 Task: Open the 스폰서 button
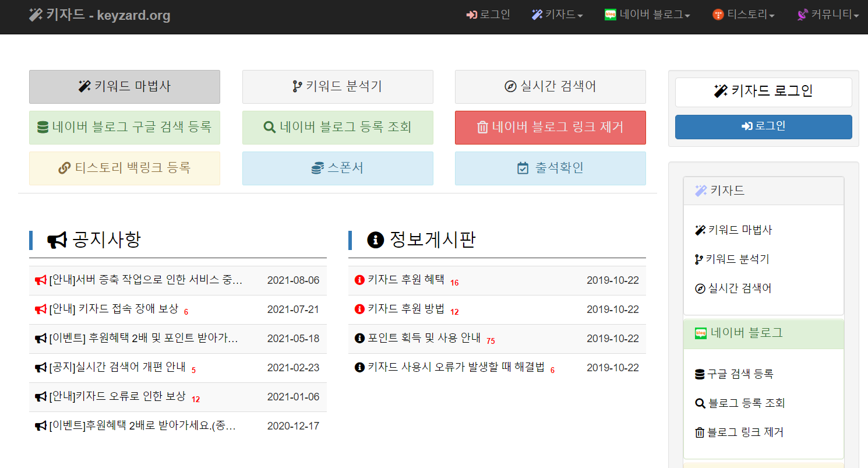(338, 168)
